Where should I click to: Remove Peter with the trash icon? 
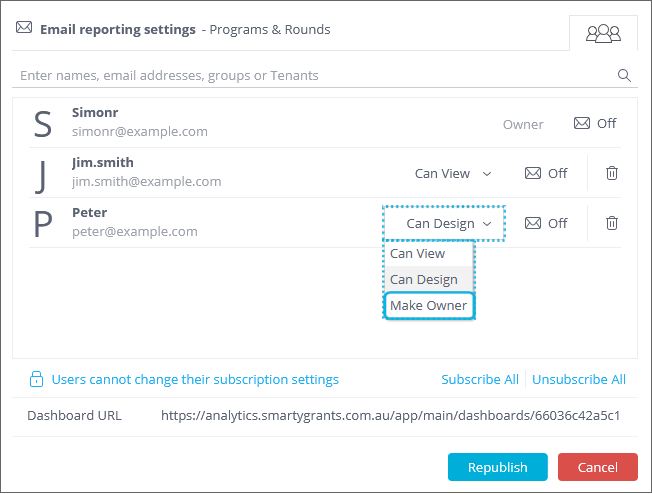(612, 223)
